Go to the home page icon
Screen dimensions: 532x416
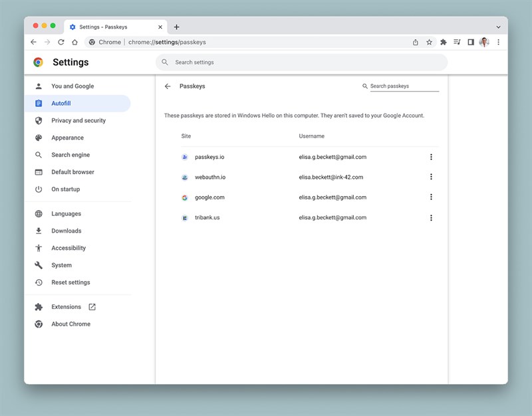click(75, 42)
